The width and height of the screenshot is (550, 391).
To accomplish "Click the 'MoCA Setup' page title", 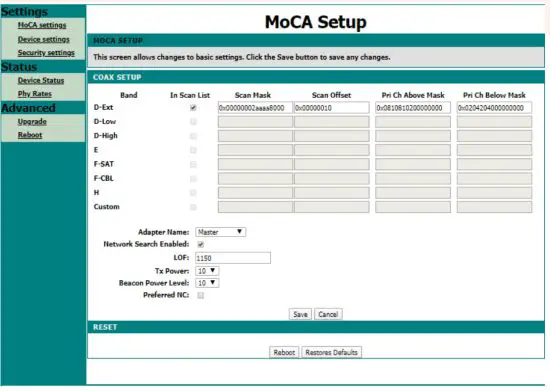I will tap(316, 22).
